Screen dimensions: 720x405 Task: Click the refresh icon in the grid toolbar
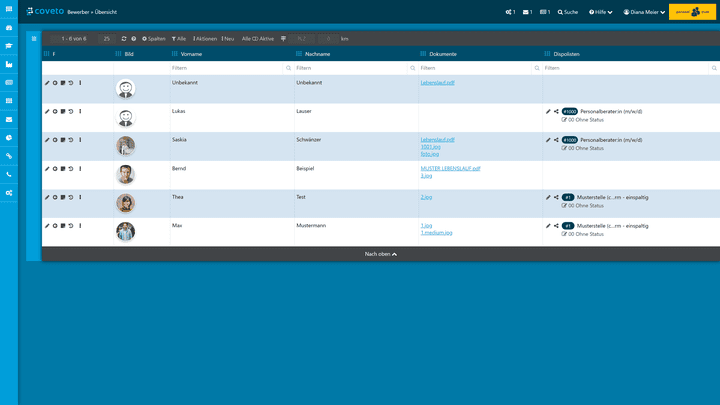point(124,38)
